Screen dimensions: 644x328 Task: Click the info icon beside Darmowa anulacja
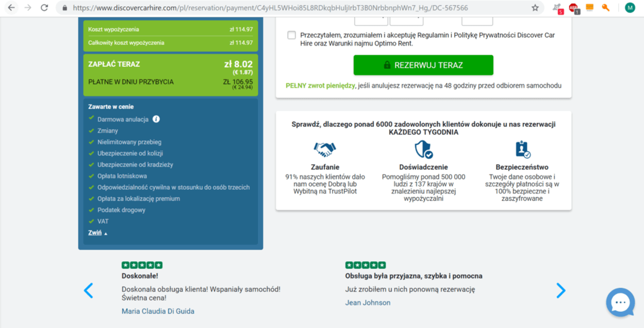(x=156, y=119)
